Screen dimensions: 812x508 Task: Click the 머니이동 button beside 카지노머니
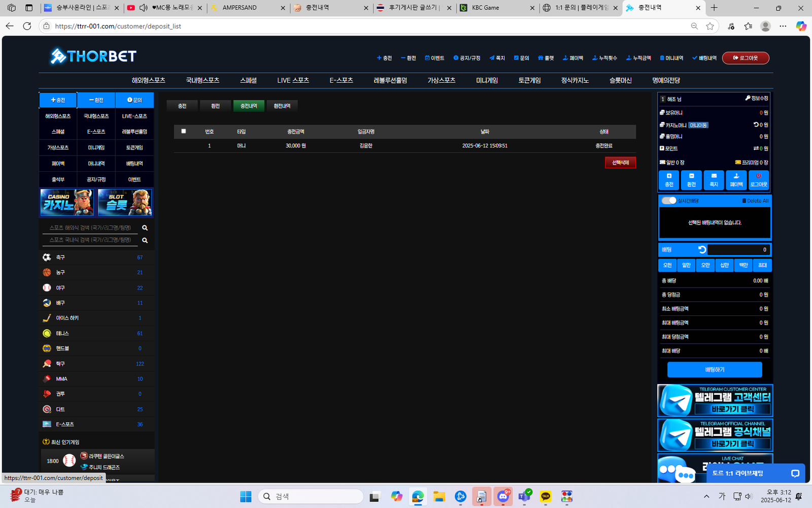click(x=698, y=125)
